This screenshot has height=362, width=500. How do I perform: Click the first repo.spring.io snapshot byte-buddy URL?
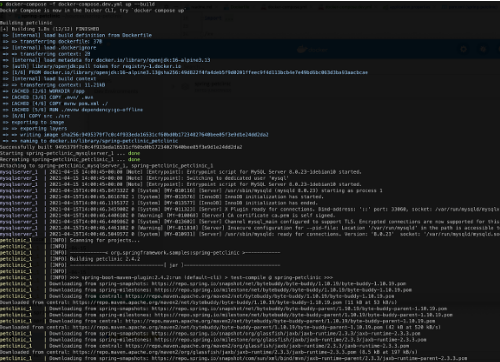click(x=279, y=284)
